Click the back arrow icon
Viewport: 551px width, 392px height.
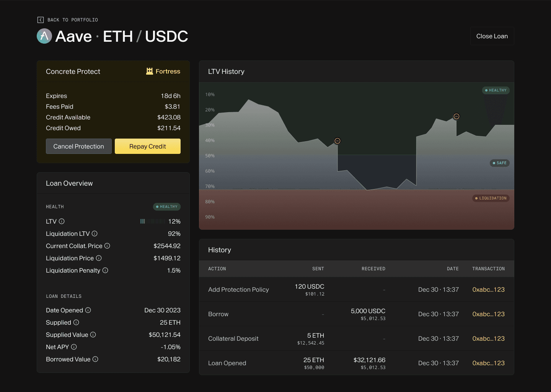point(41,20)
